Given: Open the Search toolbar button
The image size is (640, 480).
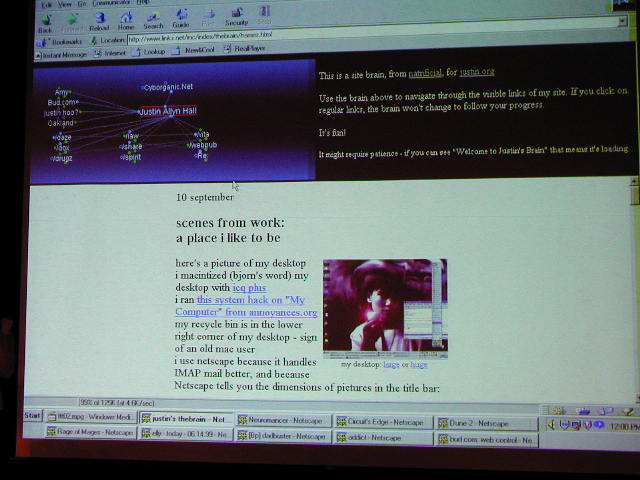Looking at the screenshot, I should pyautogui.click(x=153, y=21).
